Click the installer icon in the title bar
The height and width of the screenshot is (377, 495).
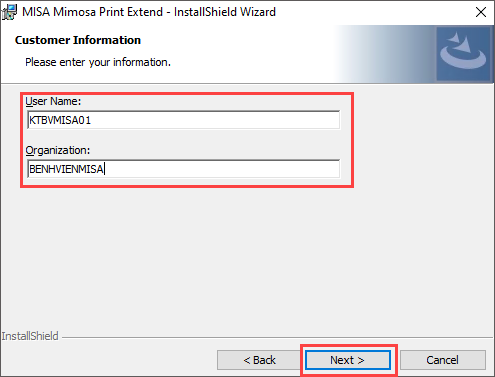pos(9,12)
